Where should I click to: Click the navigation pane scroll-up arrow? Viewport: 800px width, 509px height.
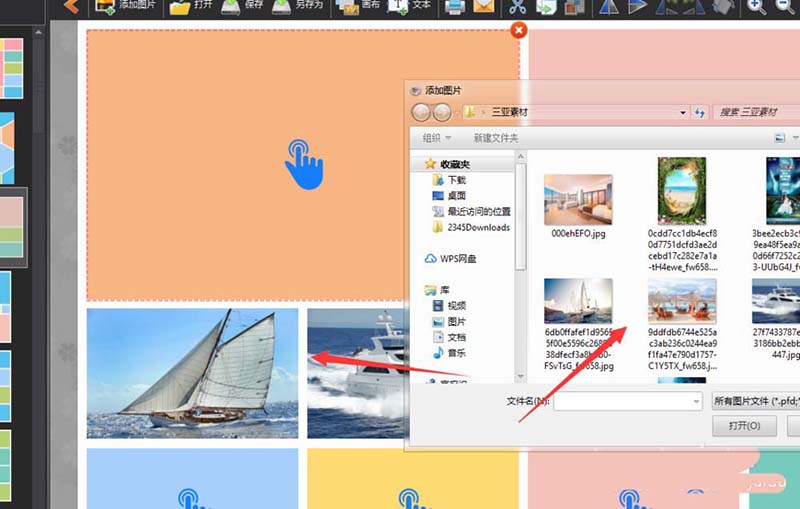point(521,157)
